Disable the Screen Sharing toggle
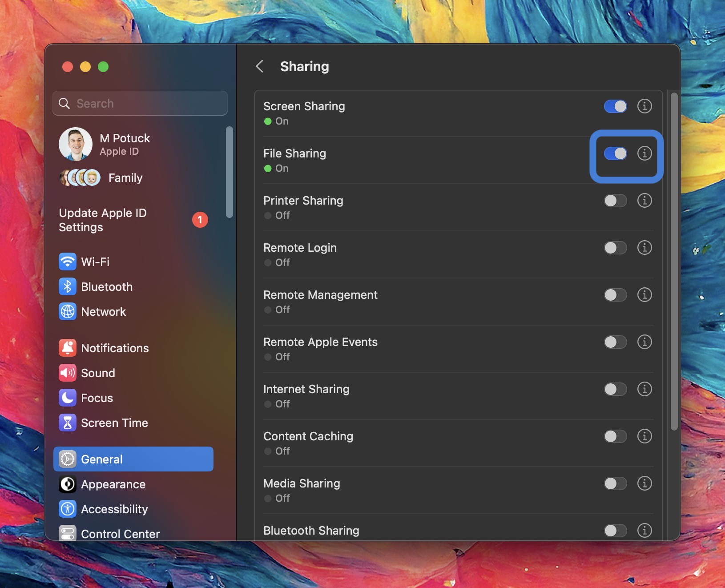The height and width of the screenshot is (588, 725). 615,106
